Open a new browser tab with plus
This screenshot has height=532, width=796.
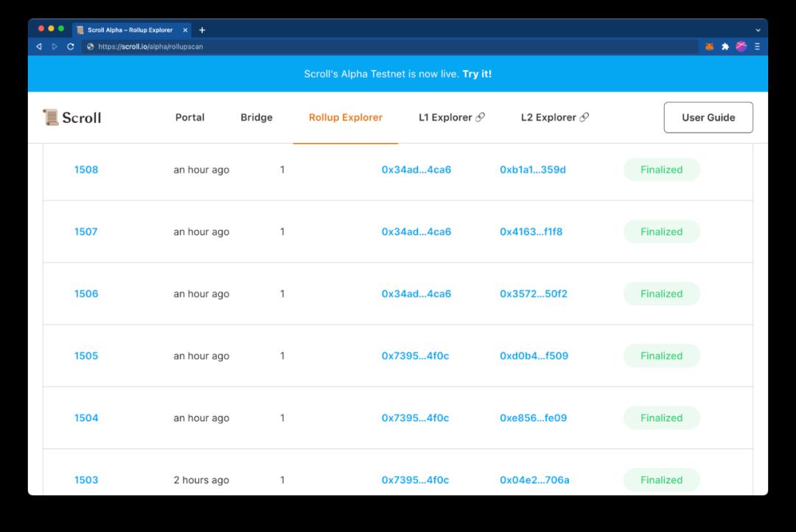click(202, 30)
